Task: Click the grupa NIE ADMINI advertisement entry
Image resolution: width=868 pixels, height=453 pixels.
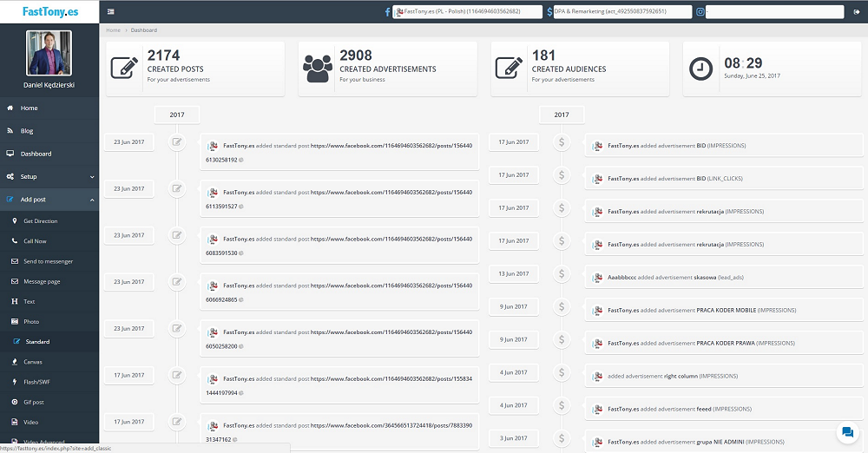Action: 724,442
